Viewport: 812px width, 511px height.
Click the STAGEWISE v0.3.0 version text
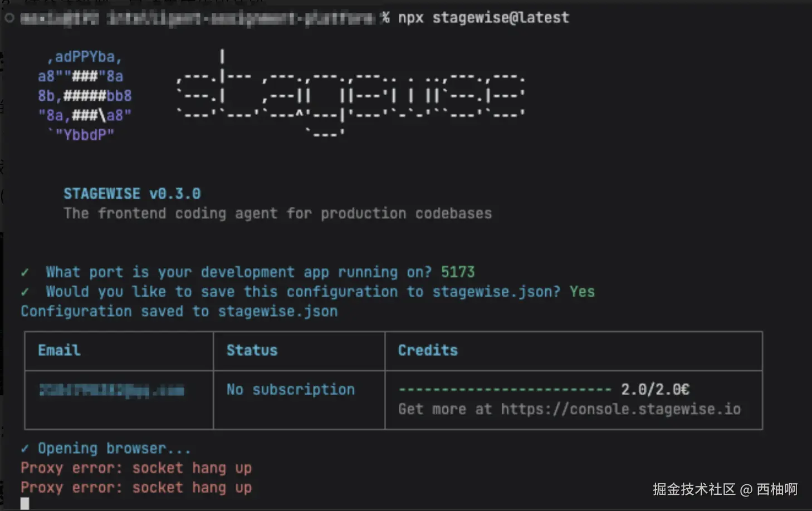[132, 194]
